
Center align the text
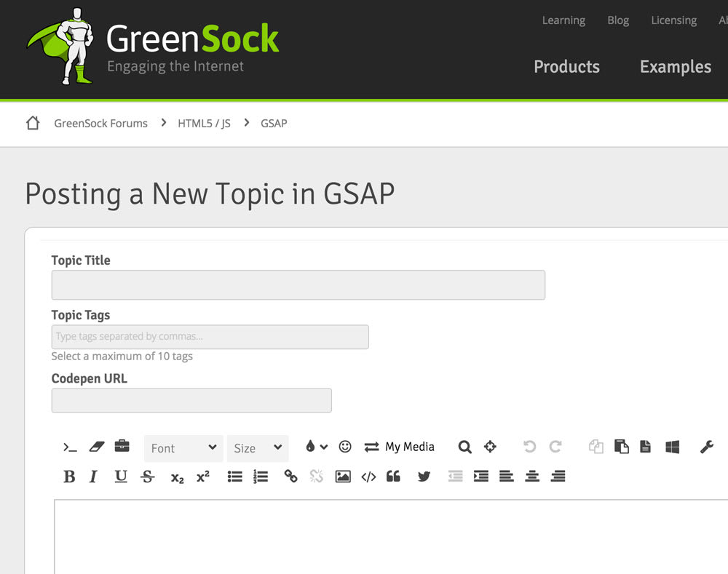click(532, 476)
